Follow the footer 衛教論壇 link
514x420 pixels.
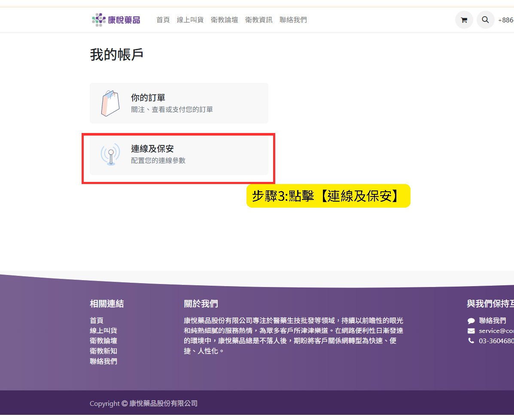pos(103,341)
